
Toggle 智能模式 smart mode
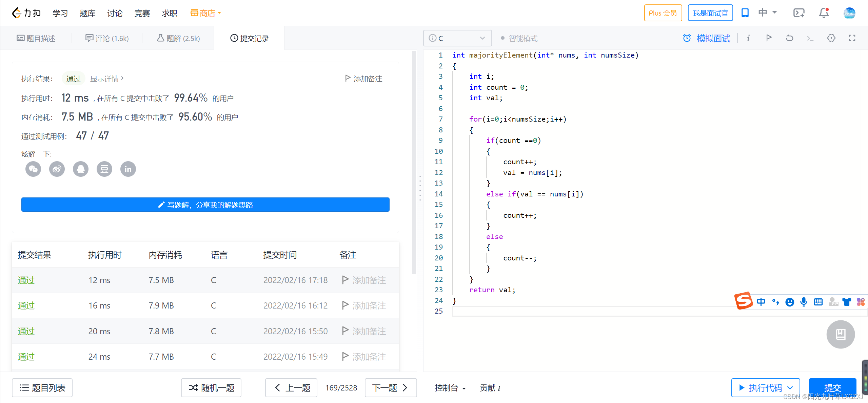pos(519,38)
